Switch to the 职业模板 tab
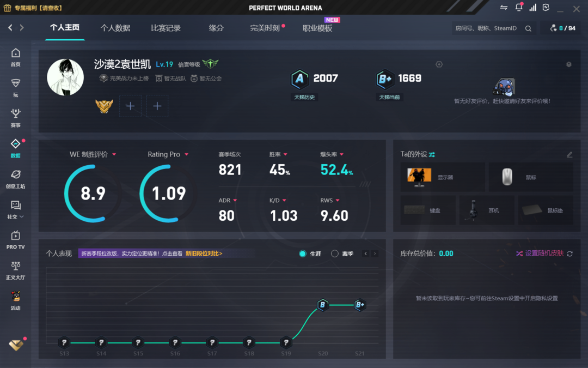The height and width of the screenshot is (368, 588). pos(317,28)
